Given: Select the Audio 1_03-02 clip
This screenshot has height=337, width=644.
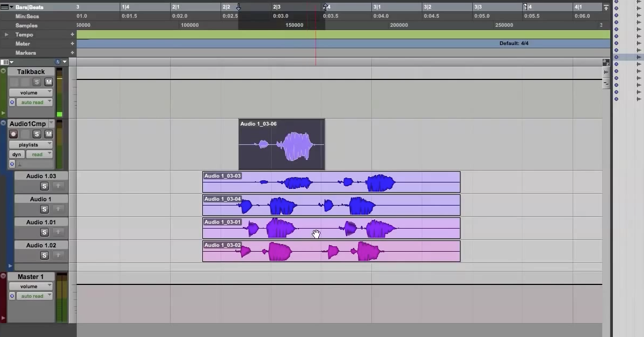Looking at the screenshot, I should click(331, 251).
